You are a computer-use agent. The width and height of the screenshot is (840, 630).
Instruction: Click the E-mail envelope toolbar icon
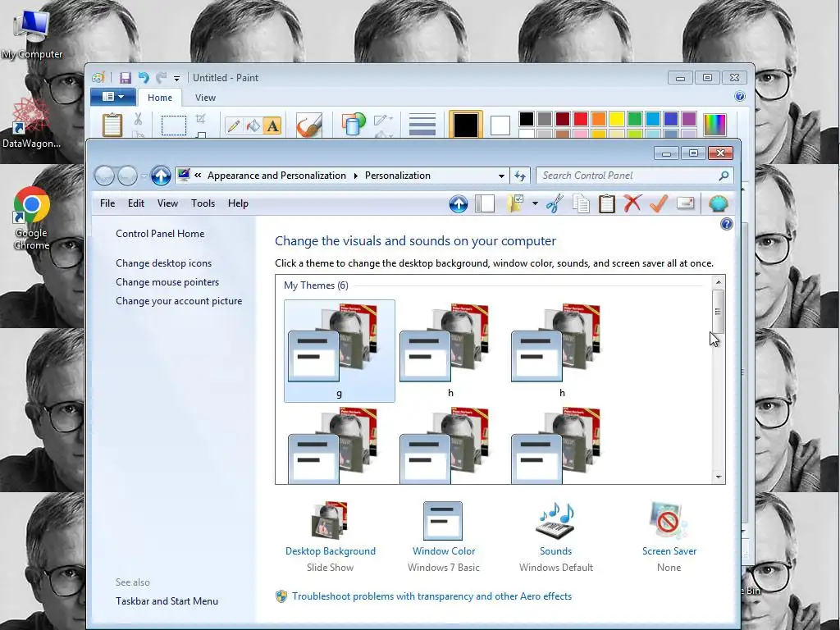click(686, 203)
